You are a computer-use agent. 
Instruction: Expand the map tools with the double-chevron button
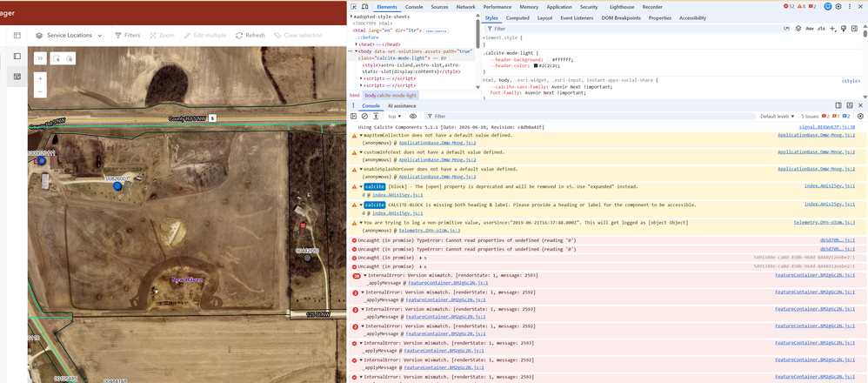[40, 58]
